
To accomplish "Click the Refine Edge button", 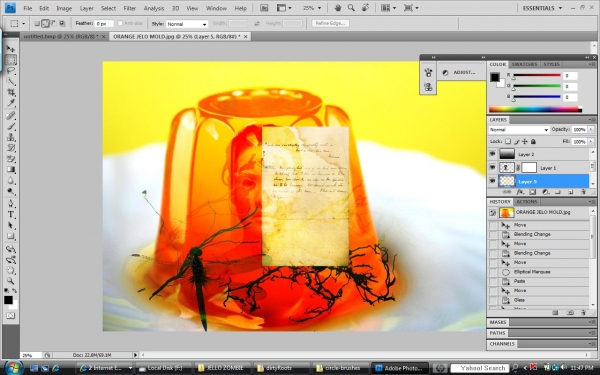I will coord(330,23).
